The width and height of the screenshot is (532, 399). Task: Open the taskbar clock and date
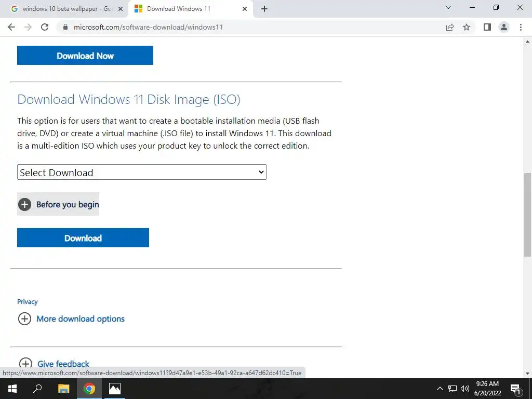click(x=487, y=389)
